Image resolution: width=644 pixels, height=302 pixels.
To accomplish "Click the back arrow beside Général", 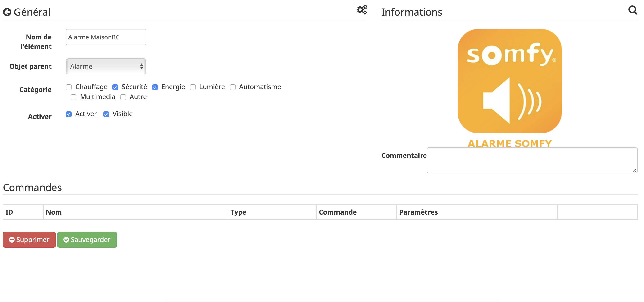I will tap(7, 12).
